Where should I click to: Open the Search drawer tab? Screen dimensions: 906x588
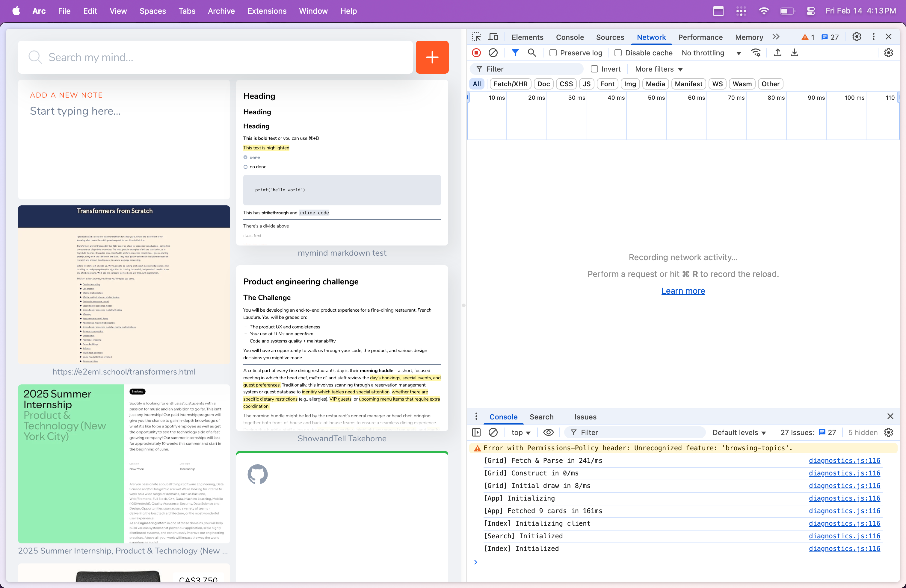541,417
